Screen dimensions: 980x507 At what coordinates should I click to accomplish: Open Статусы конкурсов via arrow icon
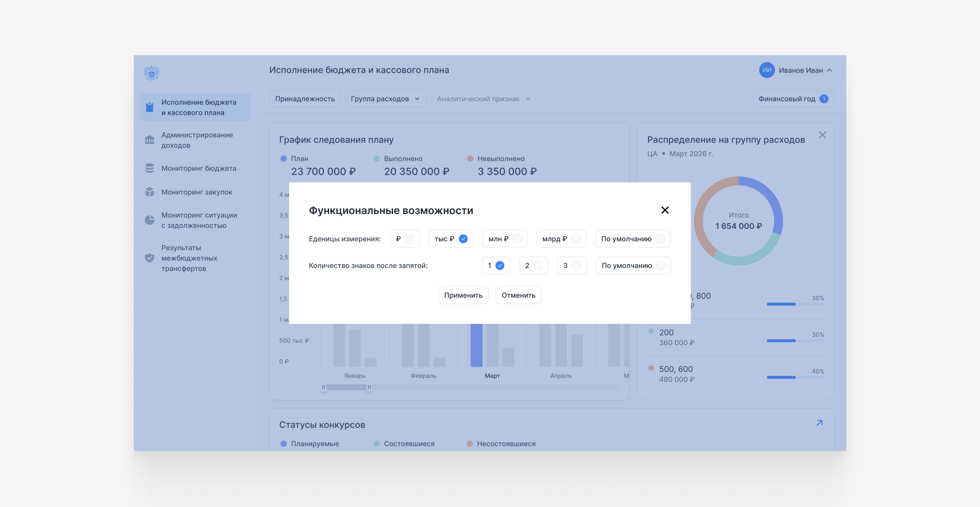819,423
